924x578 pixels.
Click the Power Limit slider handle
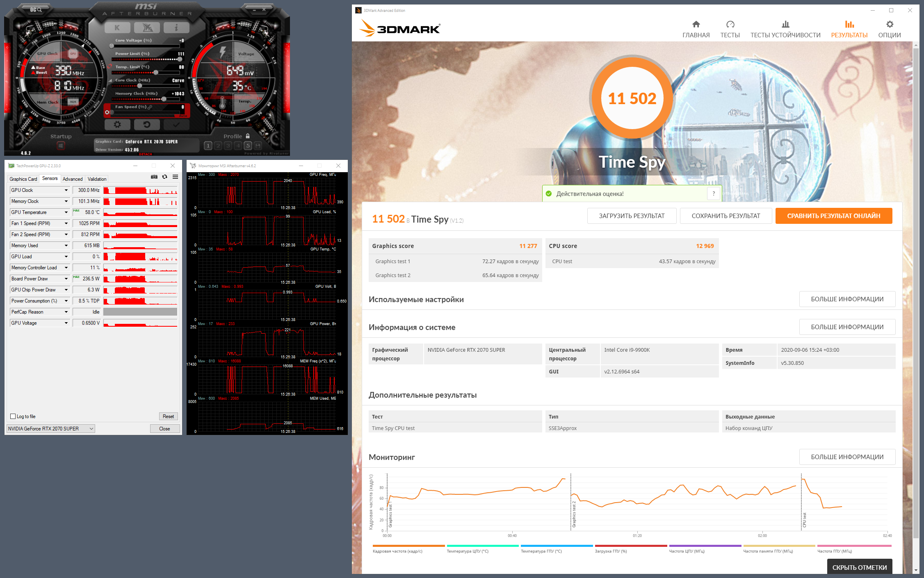click(x=179, y=59)
